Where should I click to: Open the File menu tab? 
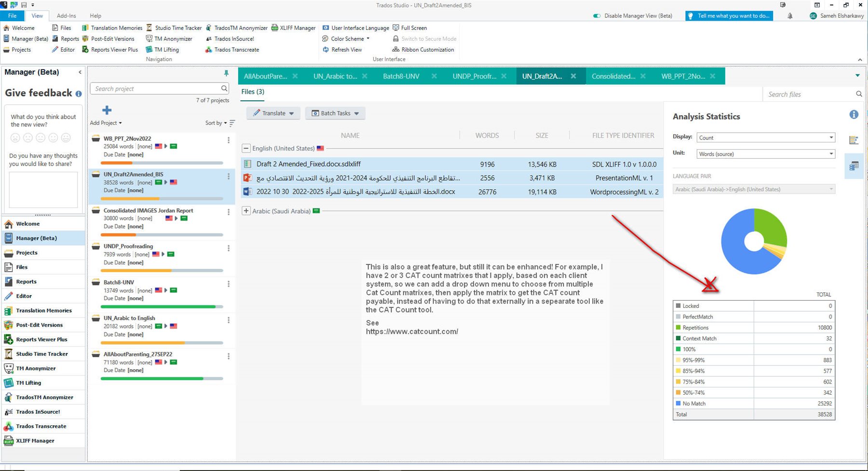pyautogui.click(x=13, y=15)
